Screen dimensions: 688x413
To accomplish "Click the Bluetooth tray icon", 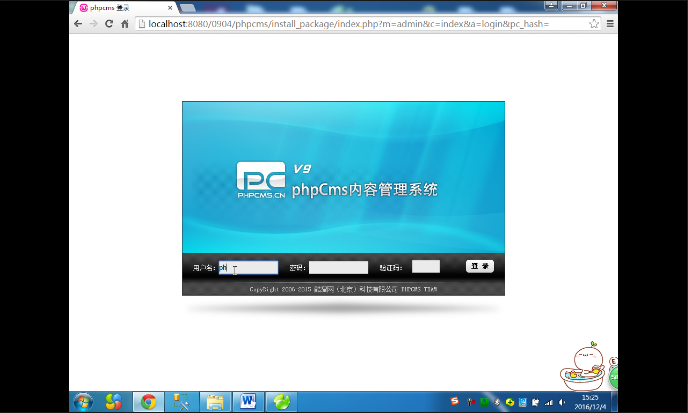I will pos(497,402).
